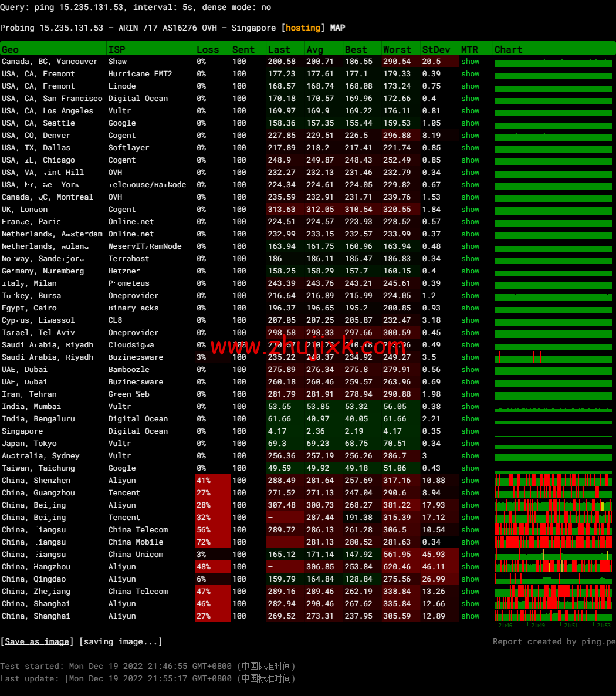This screenshot has height=696, width=616.
Task: Click Save as image link
Action: tap(37, 641)
